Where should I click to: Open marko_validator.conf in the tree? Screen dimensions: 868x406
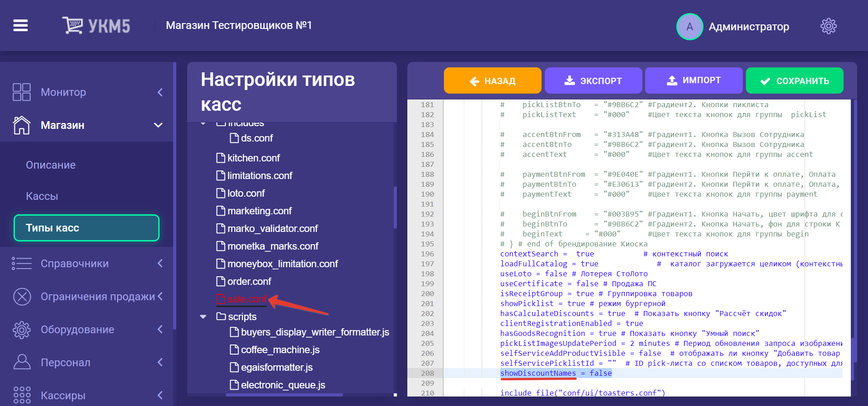[273, 228]
